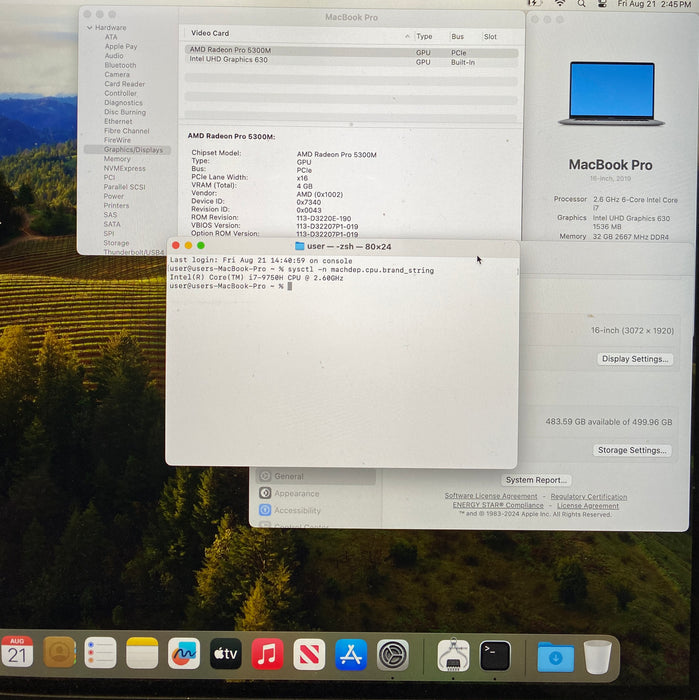Open Regulatory Certification link
The image size is (699, 700).
(x=589, y=496)
